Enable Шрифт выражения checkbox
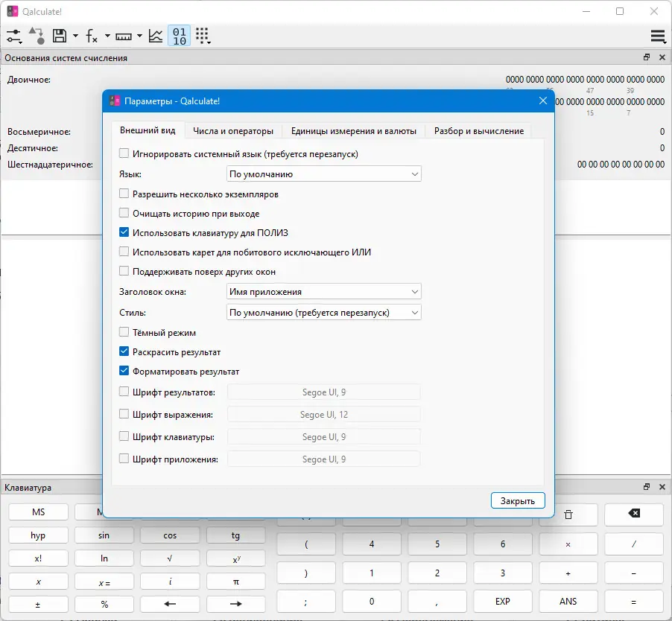The height and width of the screenshot is (621, 672). point(124,414)
